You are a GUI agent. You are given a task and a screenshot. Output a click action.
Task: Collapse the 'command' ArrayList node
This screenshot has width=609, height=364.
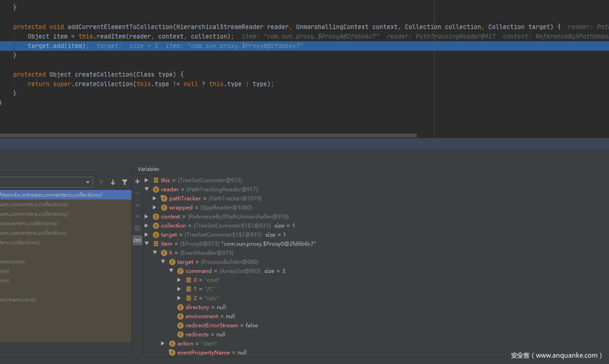pos(171,271)
